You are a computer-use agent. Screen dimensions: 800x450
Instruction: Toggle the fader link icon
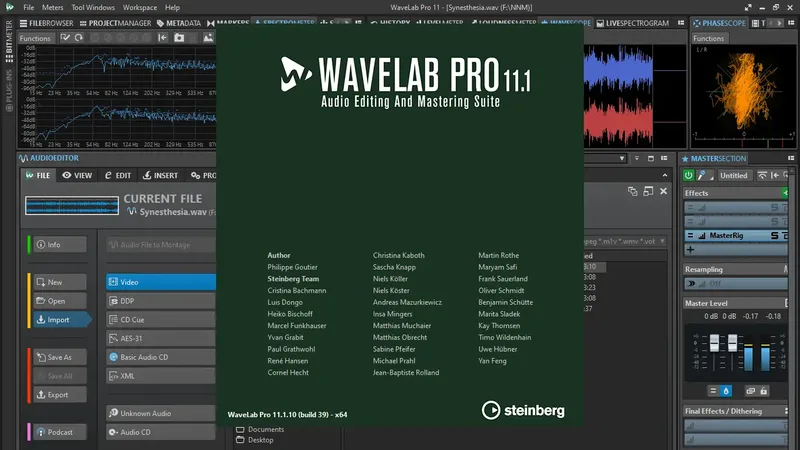point(750,391)
